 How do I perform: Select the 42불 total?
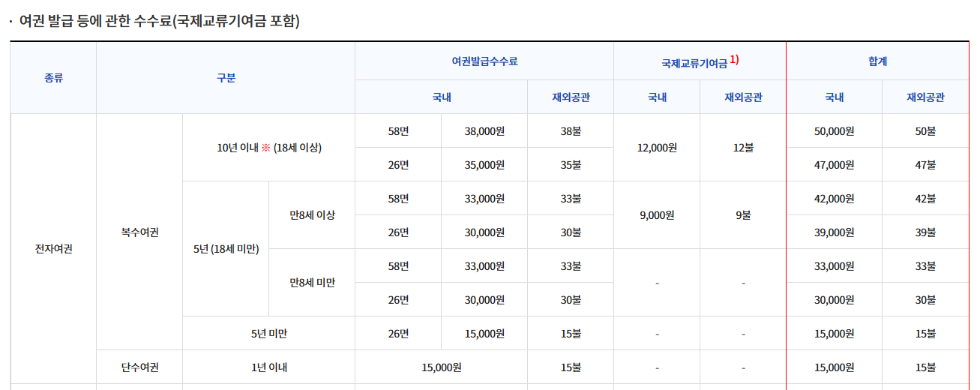925,198
